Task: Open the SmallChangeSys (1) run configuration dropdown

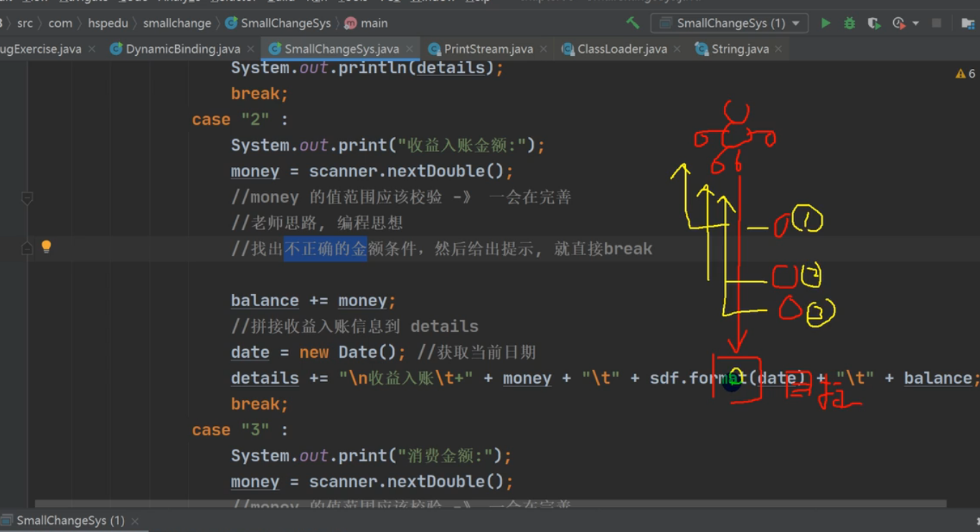Action: point(730,23)
